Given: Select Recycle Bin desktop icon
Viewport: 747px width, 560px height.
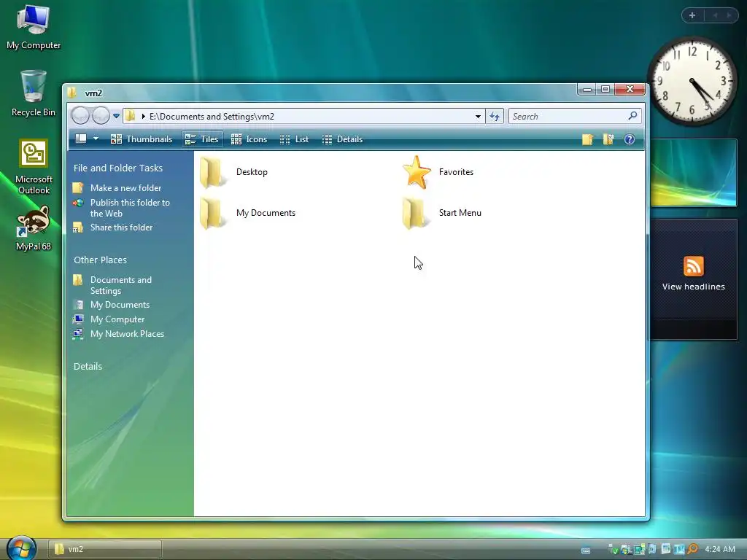Looking at the screenshot, I should (x=34, y=93).
